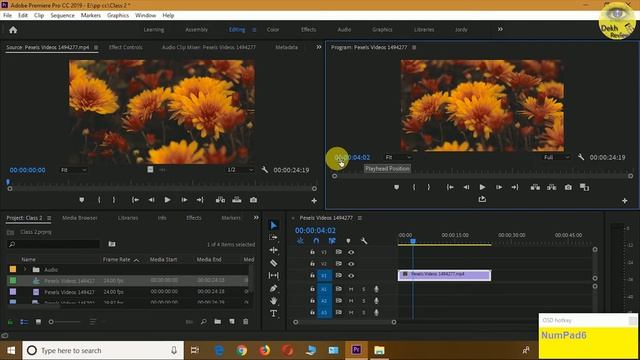This screenshot has width=640, height=360.
Task: Open the Graphics menu
Action: pyautogui.click(x=118, y=15)
